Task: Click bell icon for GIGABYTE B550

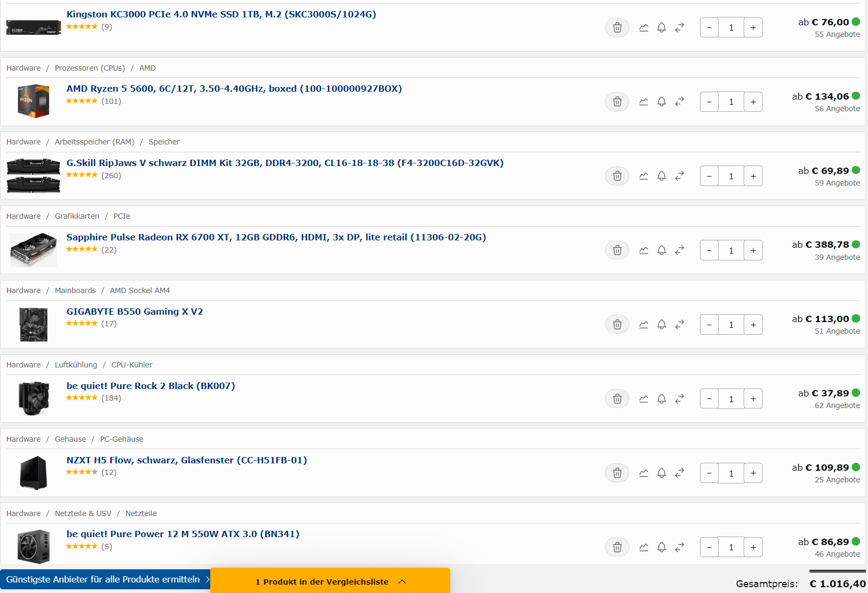Action: (661, 325)
